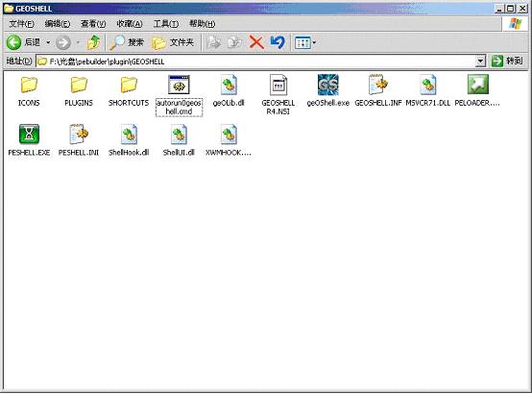Click the GEOSHELL title bar folder icon

click(x=9, y=9)
